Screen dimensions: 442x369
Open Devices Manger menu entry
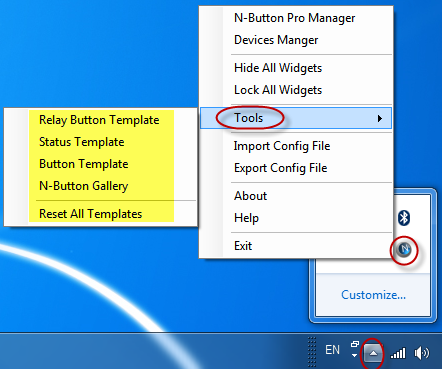pos(276,40)
